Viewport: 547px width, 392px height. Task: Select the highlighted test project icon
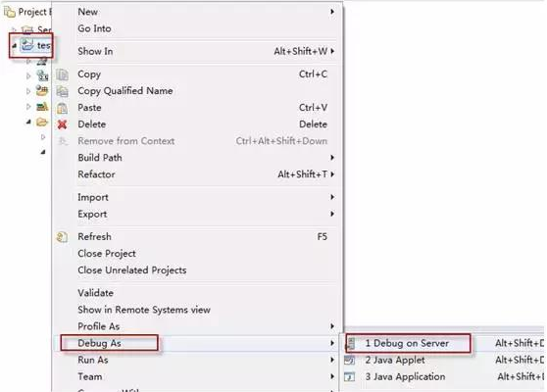tap(27, 45)
